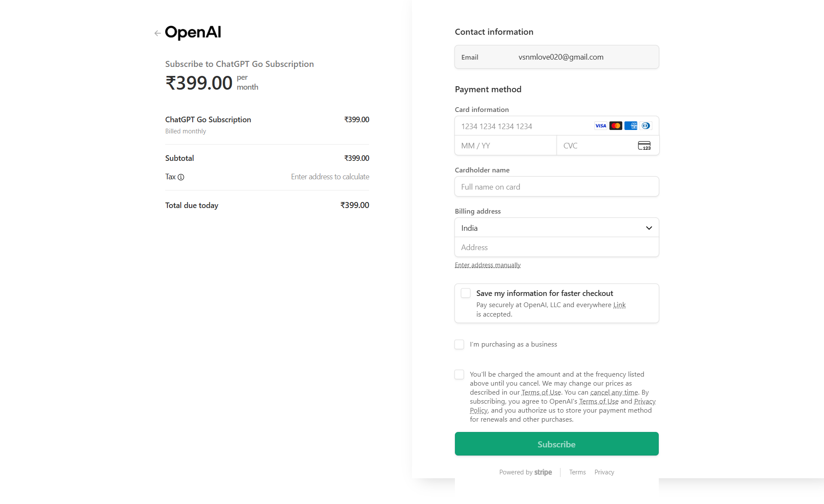Click the back arrow beside OpenAI logo
This screenshot has width=824, height=504.
pyautogui.click(x=158, y=33)
